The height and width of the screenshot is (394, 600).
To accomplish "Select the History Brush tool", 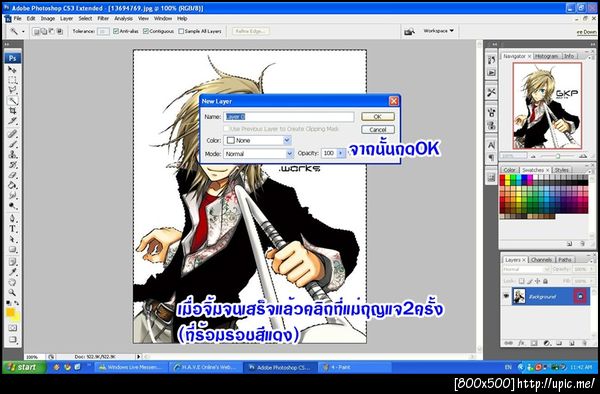I will click(12, 165).
